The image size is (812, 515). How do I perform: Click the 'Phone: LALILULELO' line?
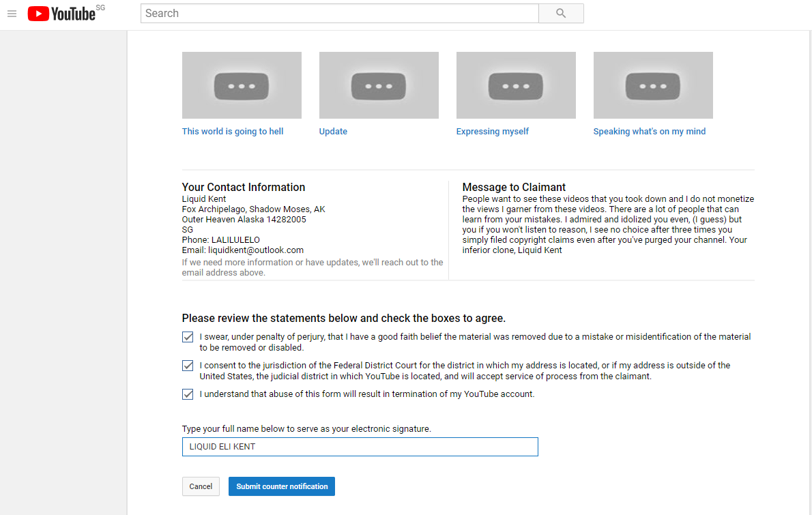click(x=220, y=240)
